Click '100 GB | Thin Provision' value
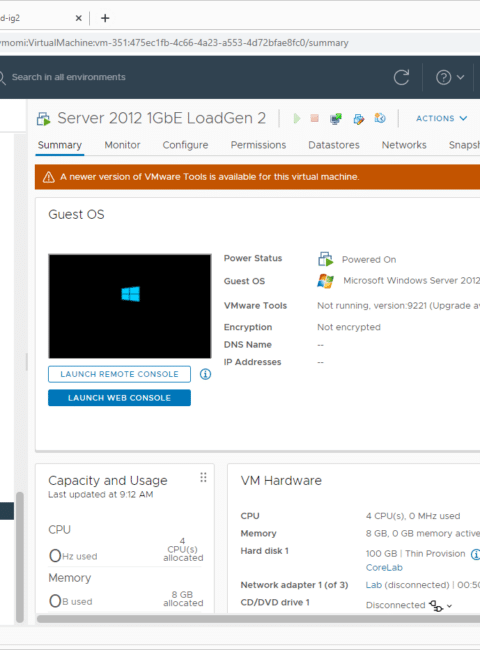The height and width of the screenshot is (650, 480). coord(415,554)
